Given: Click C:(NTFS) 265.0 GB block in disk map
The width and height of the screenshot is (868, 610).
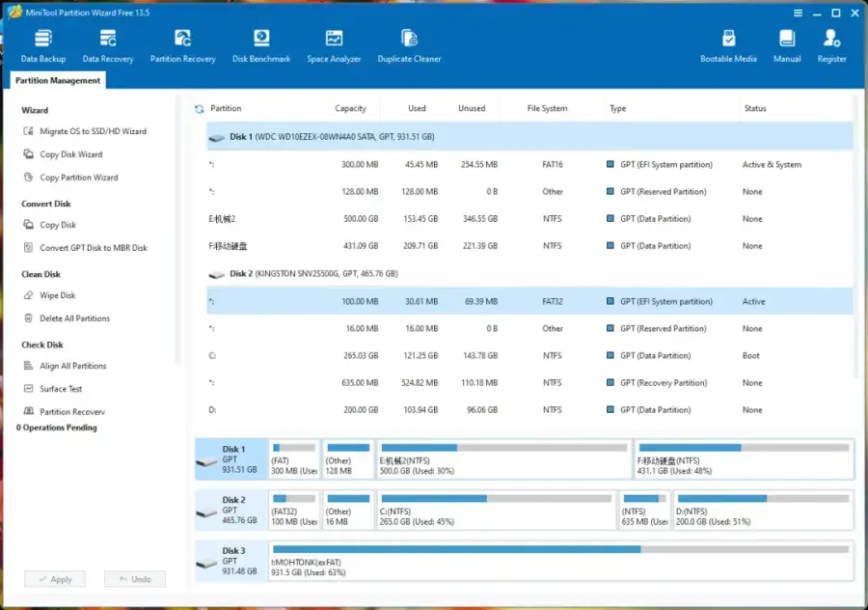Looking at the screenshot, I should (496, 511).
